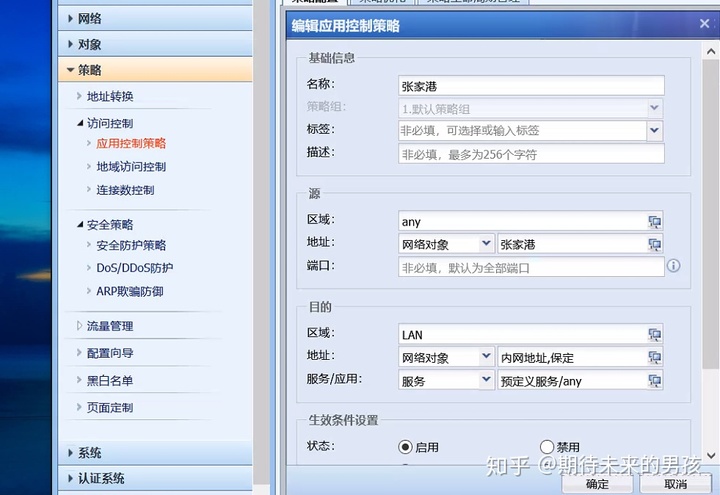Expand the 流量管理 tree node

(79, 326)
